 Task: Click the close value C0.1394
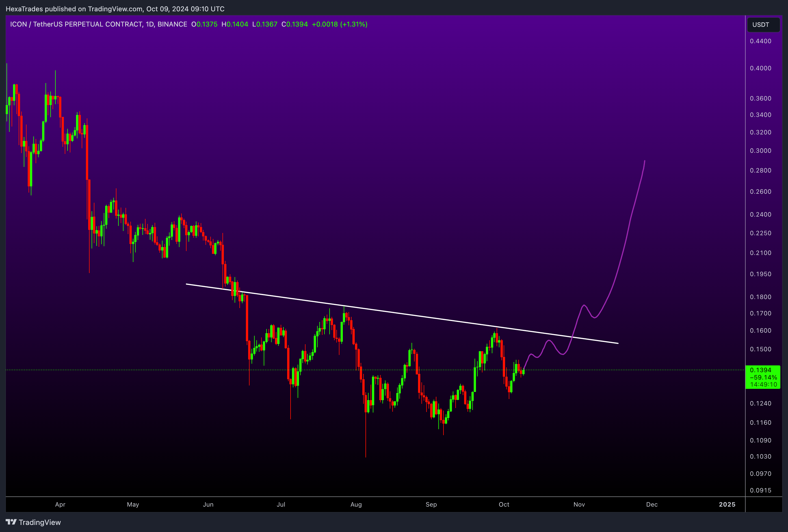click(295, 24)
